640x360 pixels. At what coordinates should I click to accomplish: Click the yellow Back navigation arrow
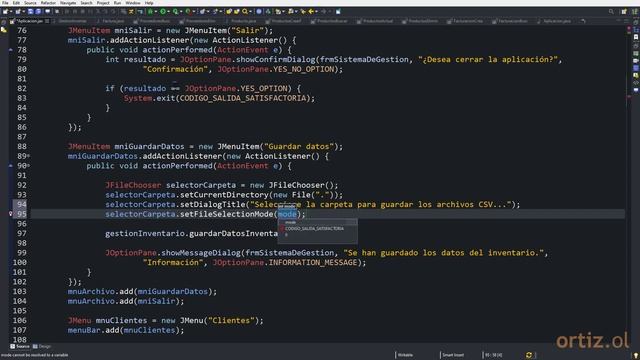311,11
